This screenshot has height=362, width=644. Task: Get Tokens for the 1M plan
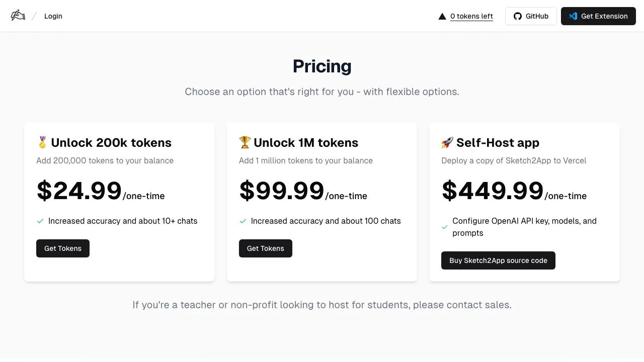(266, 248)
